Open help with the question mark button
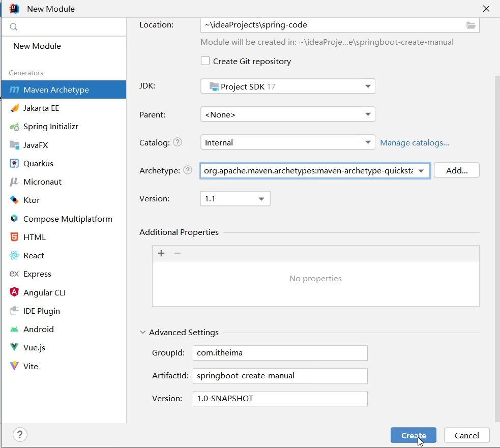Image resolution: width=500 pixels, height=448 pixels. [x=20, y=434]
